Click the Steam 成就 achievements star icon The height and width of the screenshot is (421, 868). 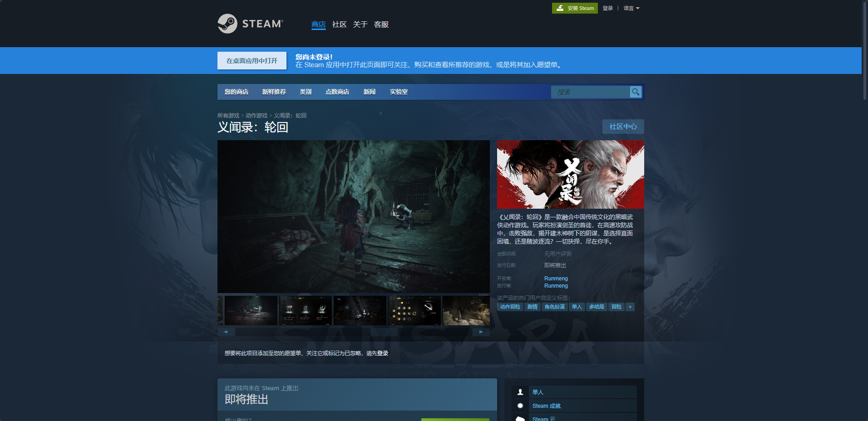point(520,406)
